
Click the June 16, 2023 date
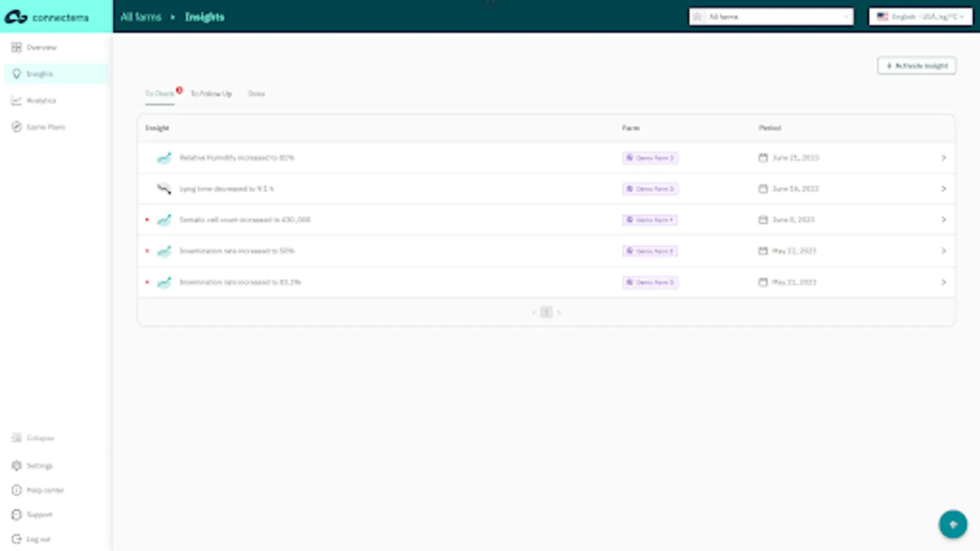tap(796, 189)
